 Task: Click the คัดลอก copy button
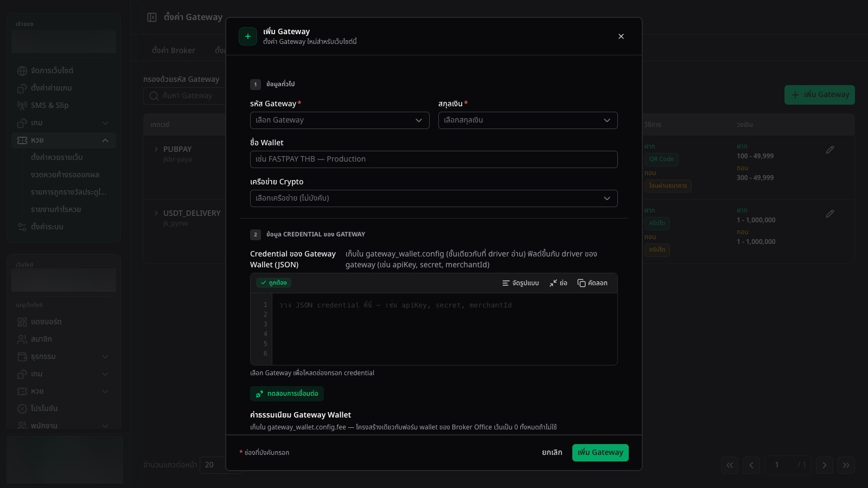tap(592, 283)
